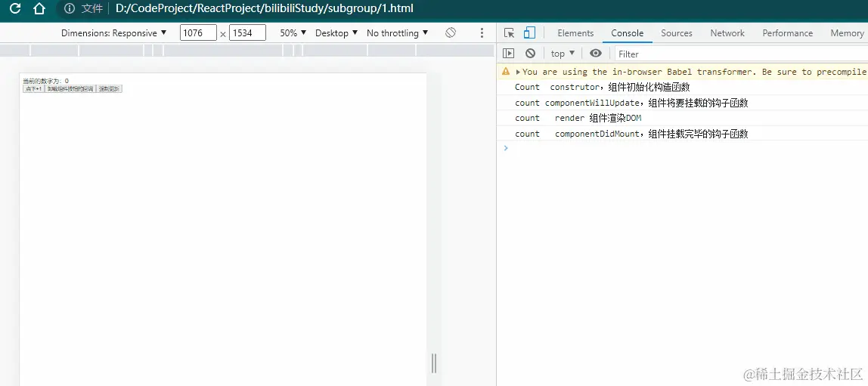The height and width of the screenshot is (386, 868).
Task: Toggle the device toolbar icon
Action: [x=530, y=33]
